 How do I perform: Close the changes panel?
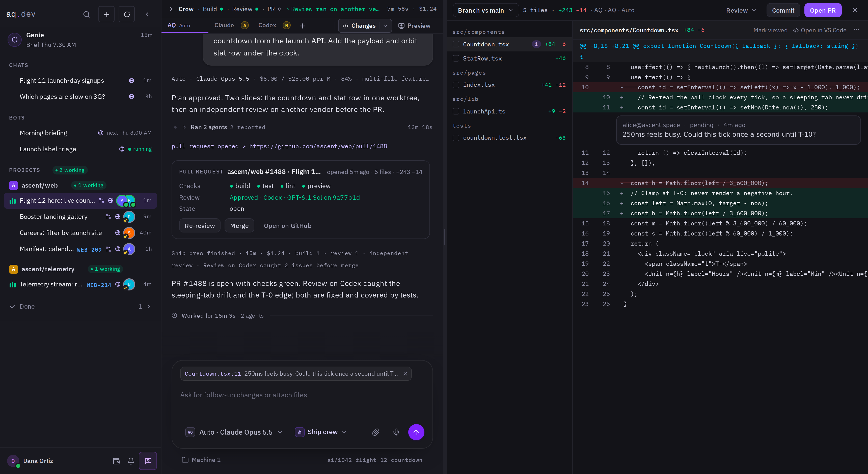pyautogui.click(x=855, y=10)
